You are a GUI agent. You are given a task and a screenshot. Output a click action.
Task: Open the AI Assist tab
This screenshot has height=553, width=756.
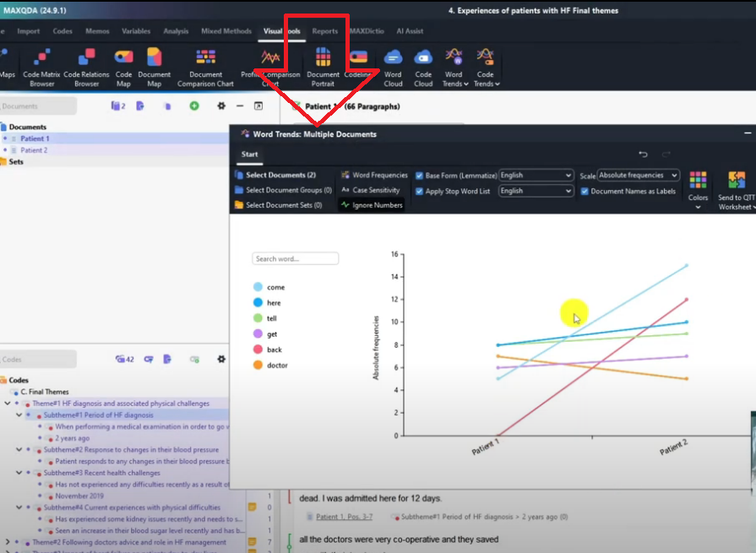(410, 31)
